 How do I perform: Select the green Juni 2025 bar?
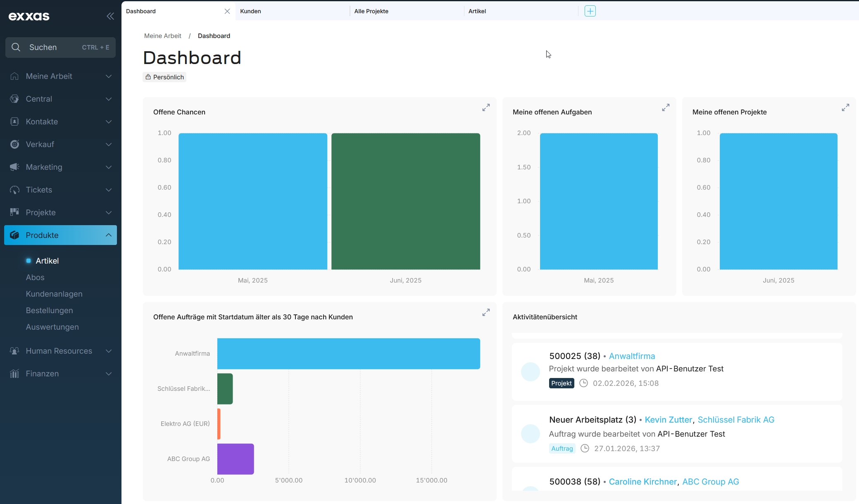pos(406,201)
